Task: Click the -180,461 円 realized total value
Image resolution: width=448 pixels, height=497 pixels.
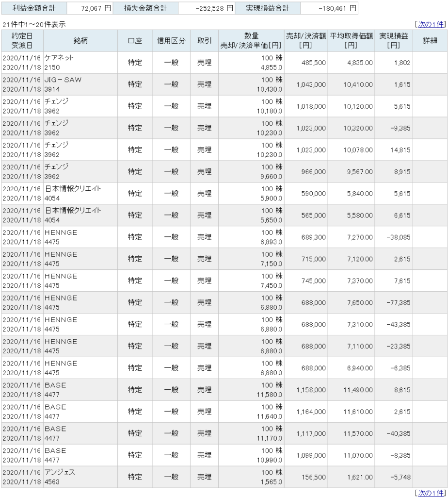Action: (x=337, y=8)
